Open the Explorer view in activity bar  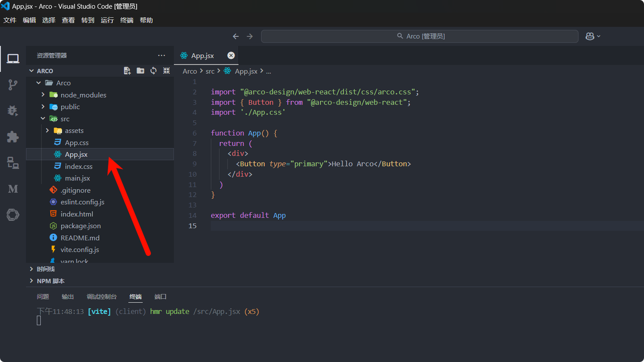click(x=13, y=59)
